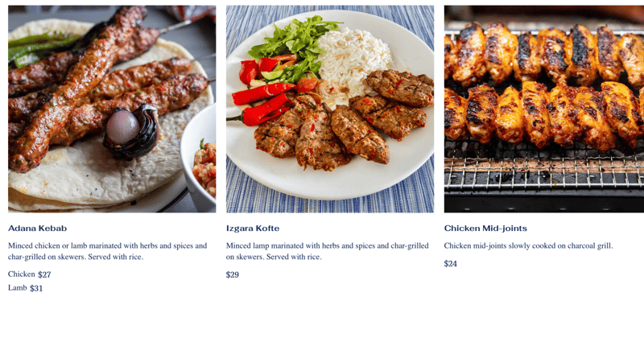Click the $27 chicken price

coord(44,274)
